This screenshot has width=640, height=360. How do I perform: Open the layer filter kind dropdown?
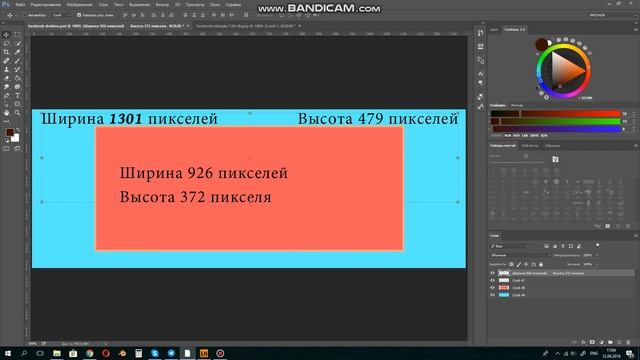[x=510, y=246]
